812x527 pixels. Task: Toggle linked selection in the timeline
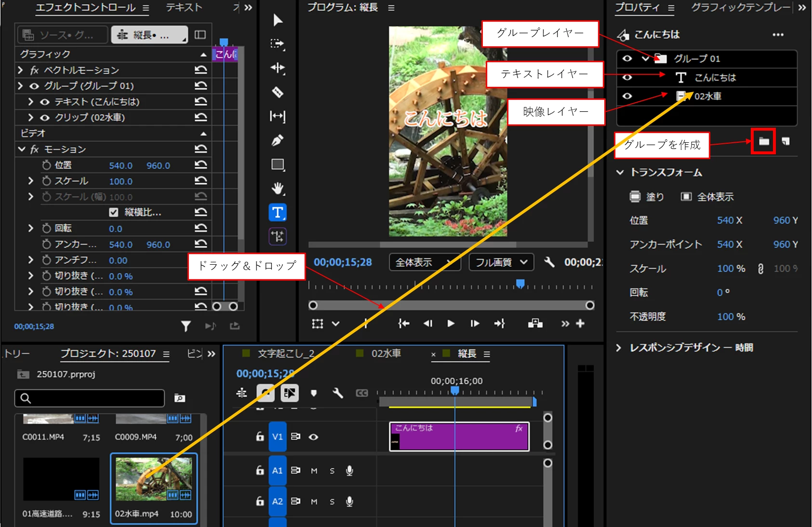(290, 393)
